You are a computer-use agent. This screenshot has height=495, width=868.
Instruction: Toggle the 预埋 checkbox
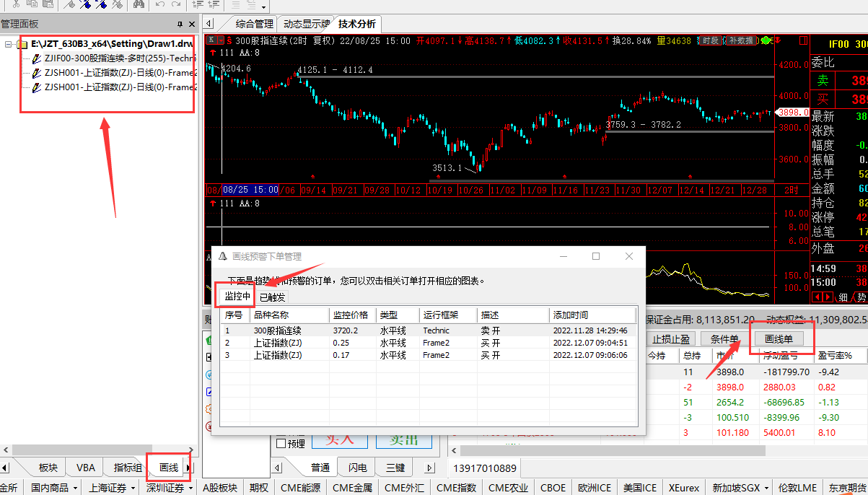[281, 444]
